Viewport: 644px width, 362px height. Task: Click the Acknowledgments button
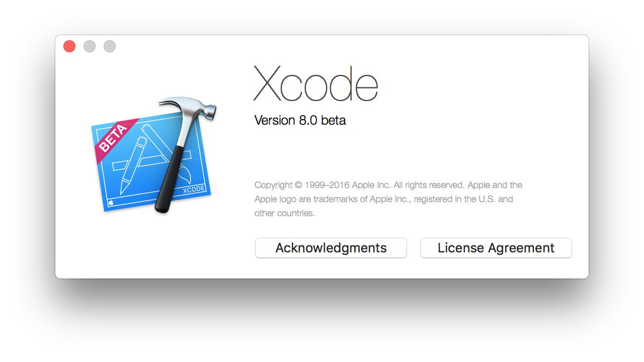(331, 248)
